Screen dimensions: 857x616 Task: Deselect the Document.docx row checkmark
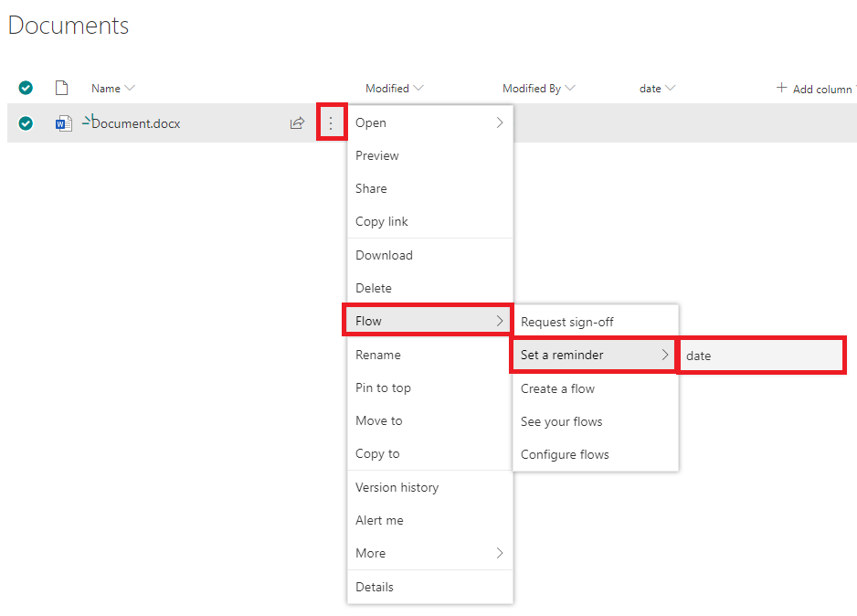(26, 123)
